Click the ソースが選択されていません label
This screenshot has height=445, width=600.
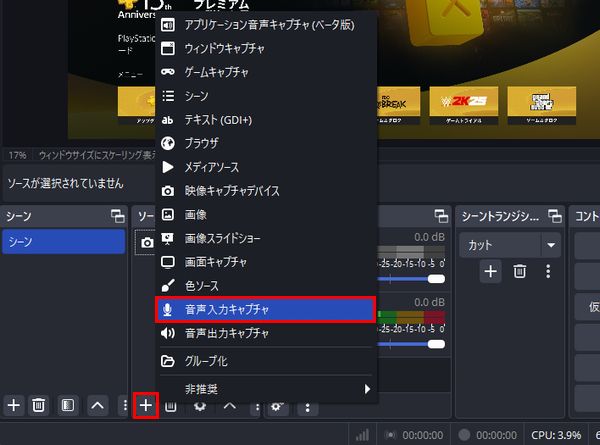click(65, 183)
